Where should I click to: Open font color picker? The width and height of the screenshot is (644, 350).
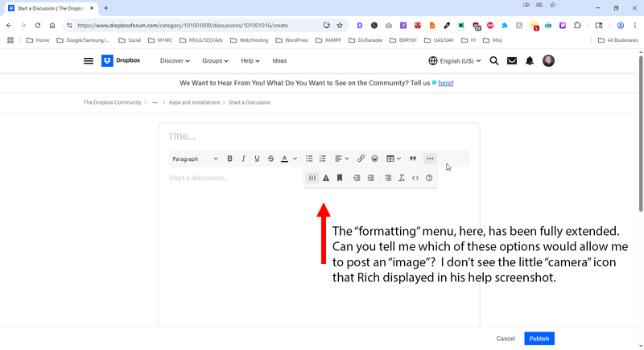(x=284, y=159)
